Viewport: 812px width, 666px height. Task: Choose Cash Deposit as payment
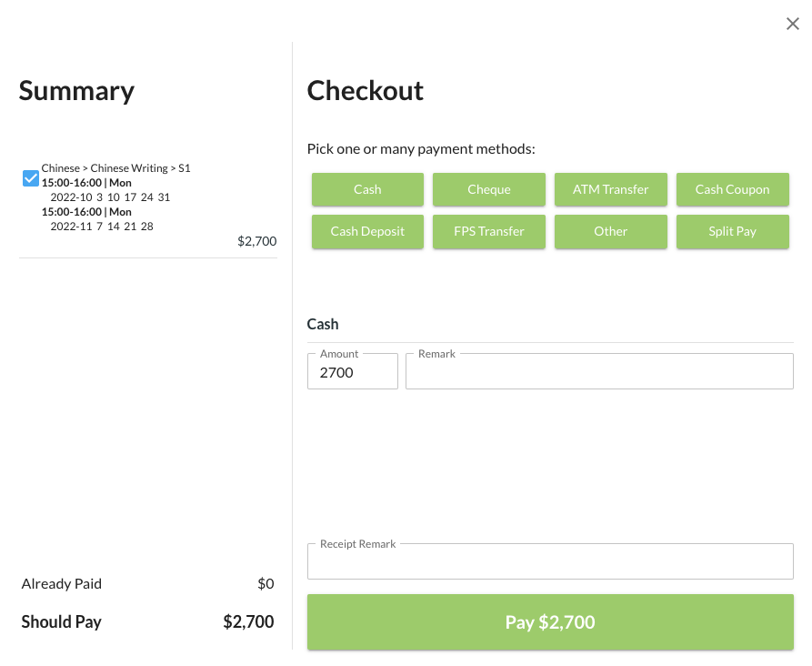[367, 231]
